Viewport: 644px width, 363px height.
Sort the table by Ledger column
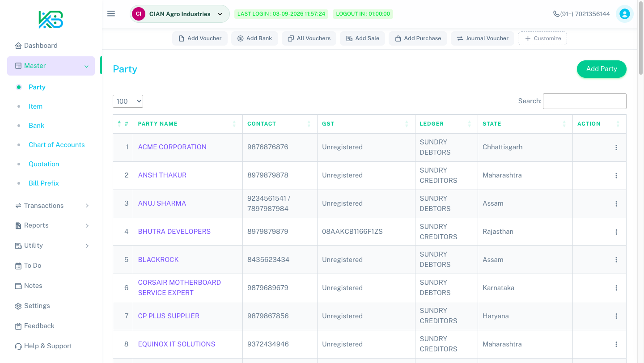(x=446, y=124)
